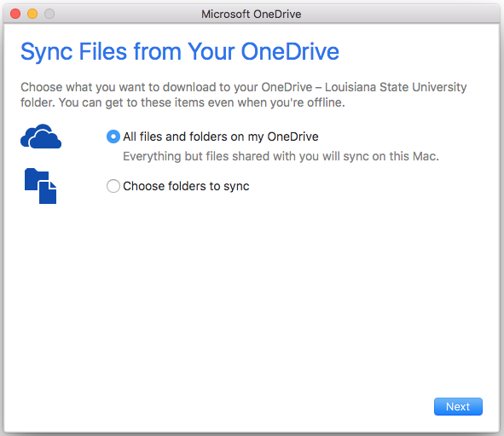Click the "Choose what you want to download" paragraph

click(x=244, y=95)
